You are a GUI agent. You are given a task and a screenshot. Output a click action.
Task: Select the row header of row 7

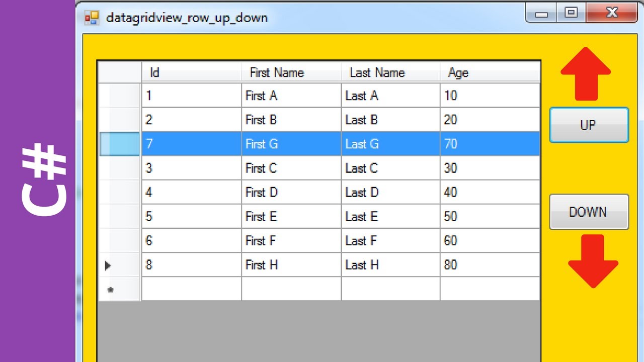point(120,144)
